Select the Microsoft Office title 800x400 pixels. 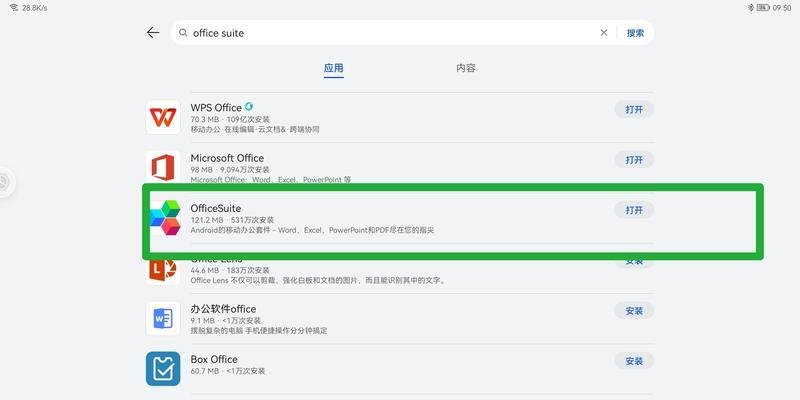pos(227,158)
